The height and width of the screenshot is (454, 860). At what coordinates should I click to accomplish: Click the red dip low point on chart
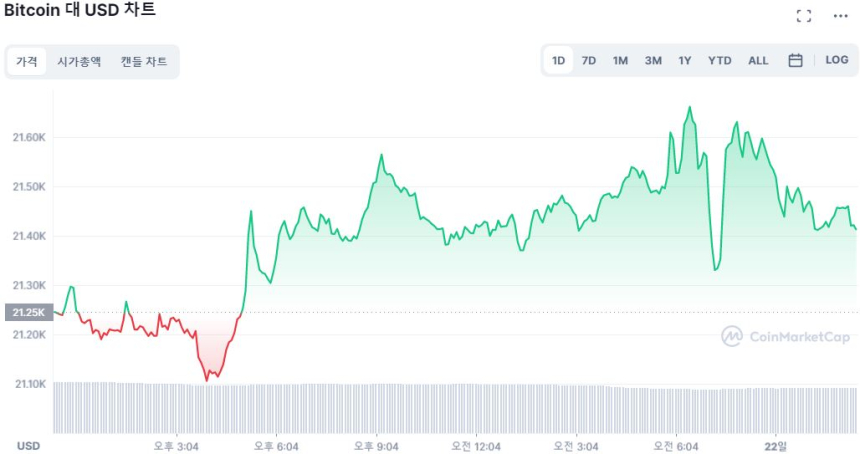click(x=207, y=380)
